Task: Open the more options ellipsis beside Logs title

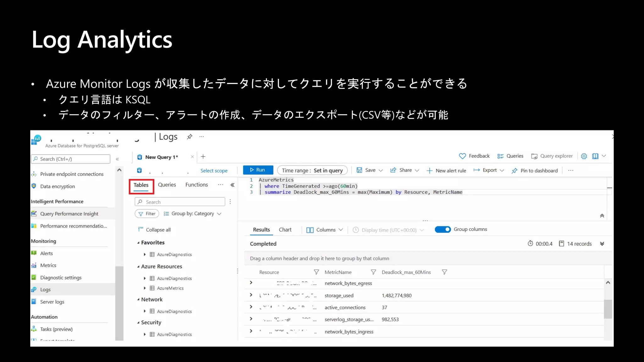Action: (x=202, y=137)
